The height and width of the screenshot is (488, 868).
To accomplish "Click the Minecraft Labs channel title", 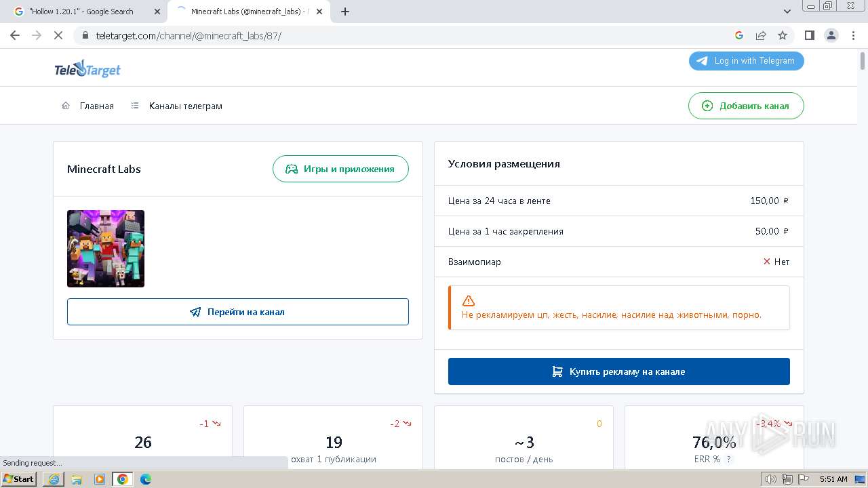I will point(104,169).
